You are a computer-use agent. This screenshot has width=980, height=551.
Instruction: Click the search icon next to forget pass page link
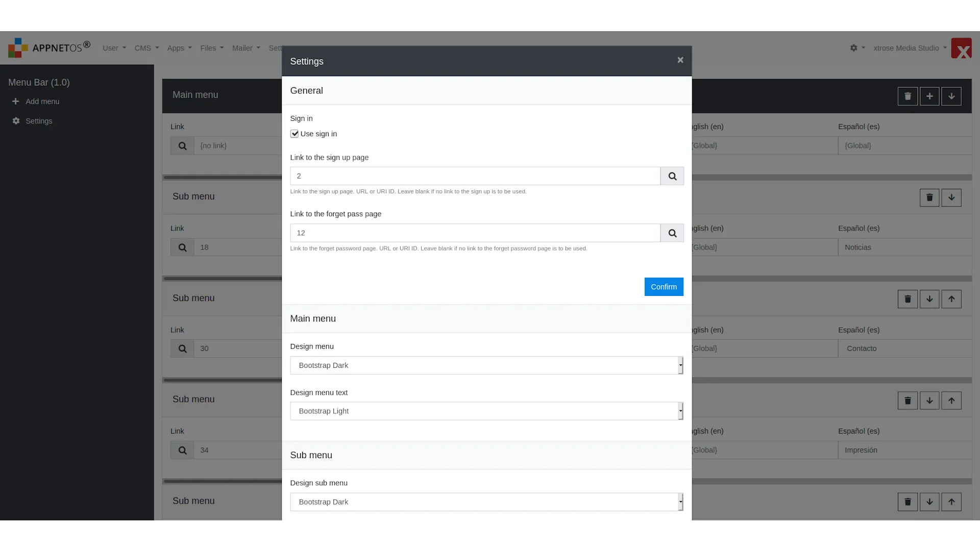click(x=672, y=233)
